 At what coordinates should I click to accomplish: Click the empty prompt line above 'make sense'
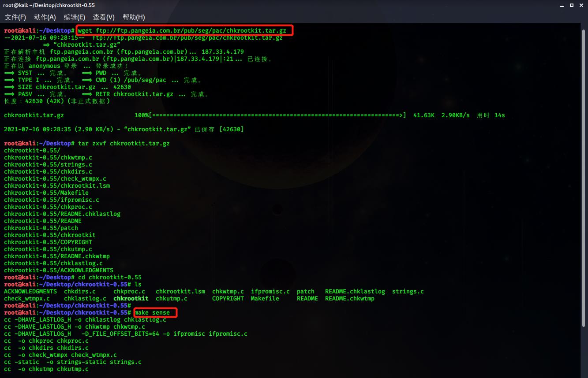(x=67, y=305)
